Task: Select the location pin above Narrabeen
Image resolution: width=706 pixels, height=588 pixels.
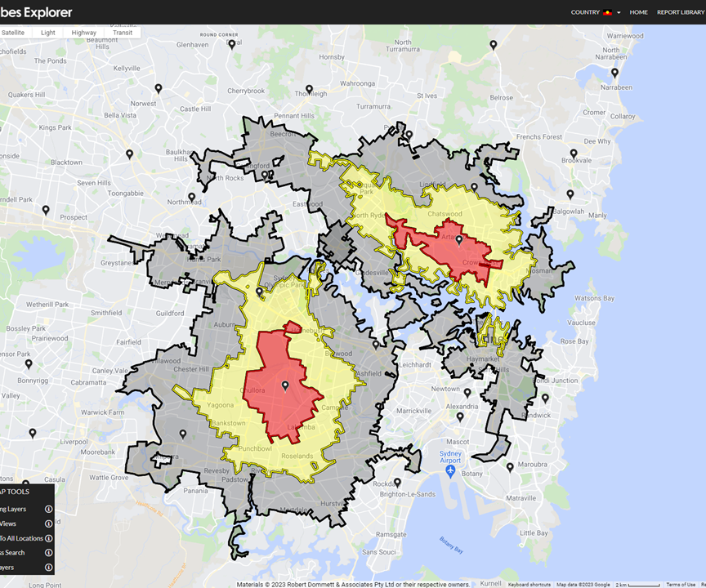Action: [x=614, y=73]
